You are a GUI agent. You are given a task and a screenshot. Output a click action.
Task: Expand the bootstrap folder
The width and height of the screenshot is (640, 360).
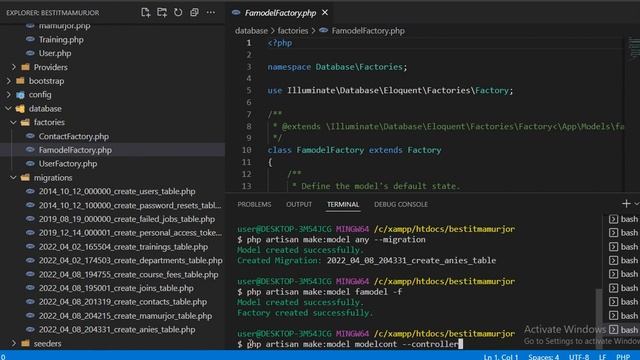tap(9, 81)
